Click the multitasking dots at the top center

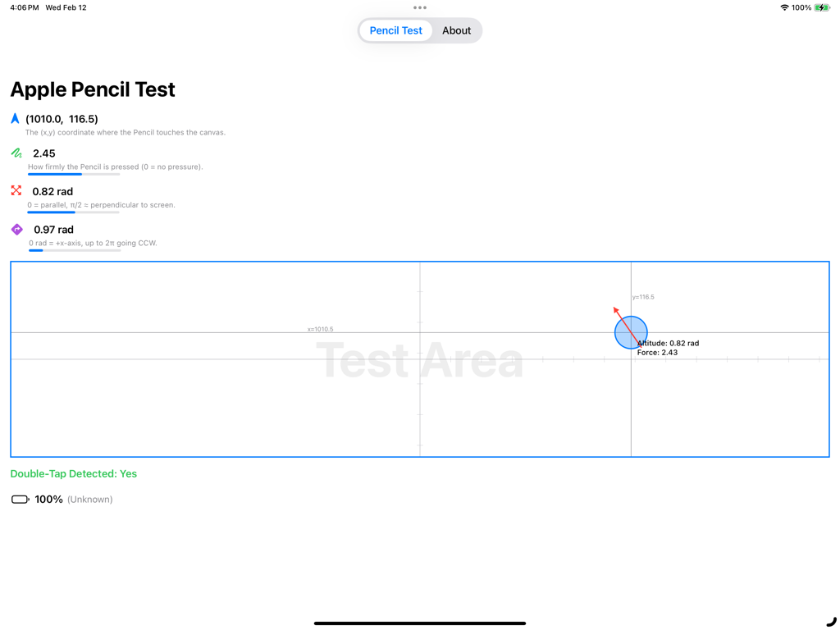pyautogui.click(x=419, y=7)
